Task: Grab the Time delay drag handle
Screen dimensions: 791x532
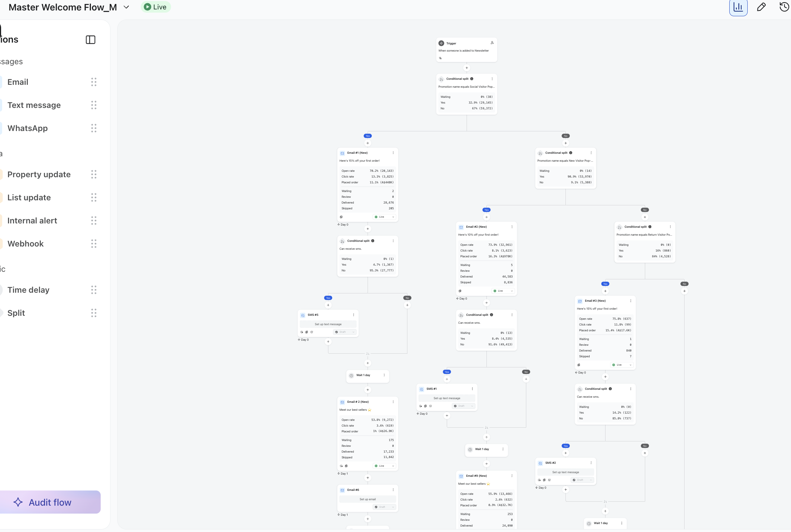Action: [x=94, y=290]
